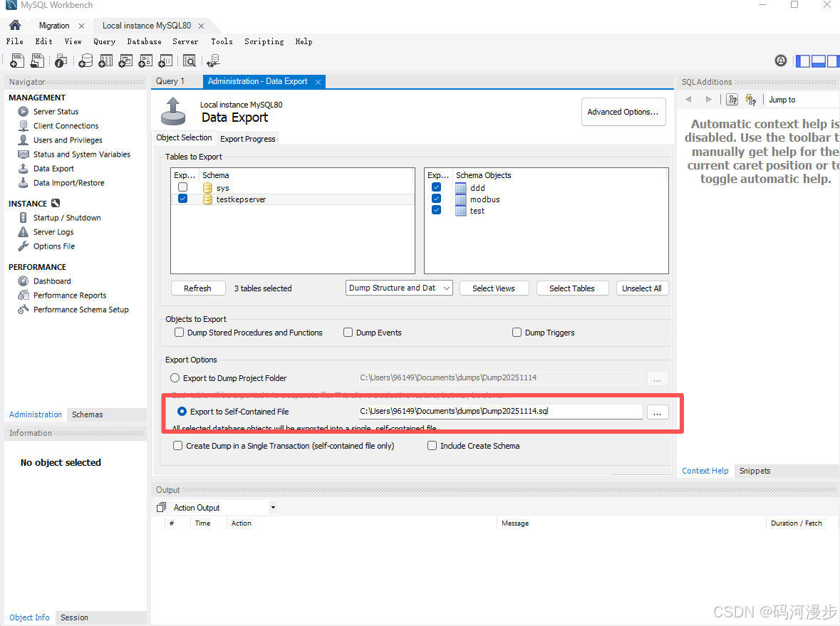Viewport: 840px width, 626px height.
Task: Open Status and System Variables
Action: coord(81,155)
